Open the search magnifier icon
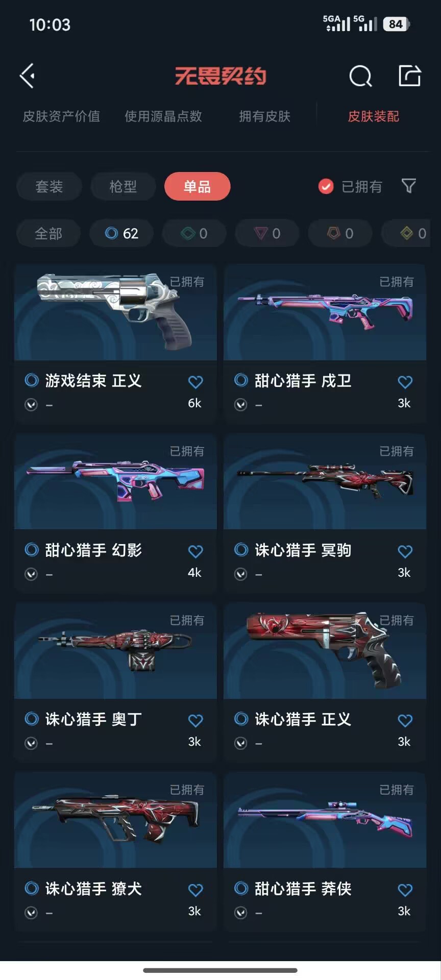 pos(361,76)
